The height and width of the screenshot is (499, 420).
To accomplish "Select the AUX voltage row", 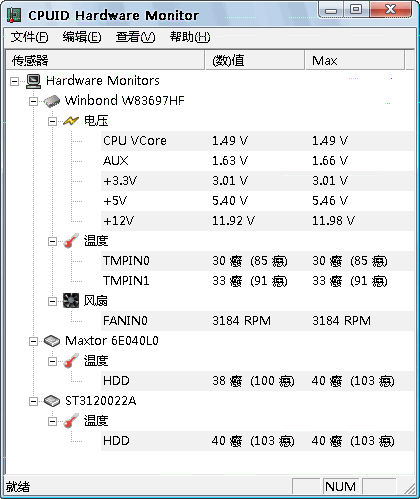I will click(257, 161).
